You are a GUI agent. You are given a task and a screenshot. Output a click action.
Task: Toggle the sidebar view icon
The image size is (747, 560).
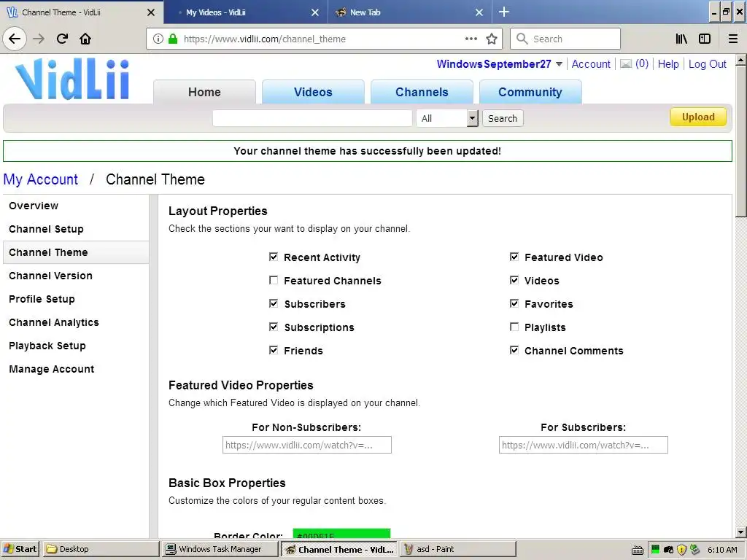coord(705,39)
